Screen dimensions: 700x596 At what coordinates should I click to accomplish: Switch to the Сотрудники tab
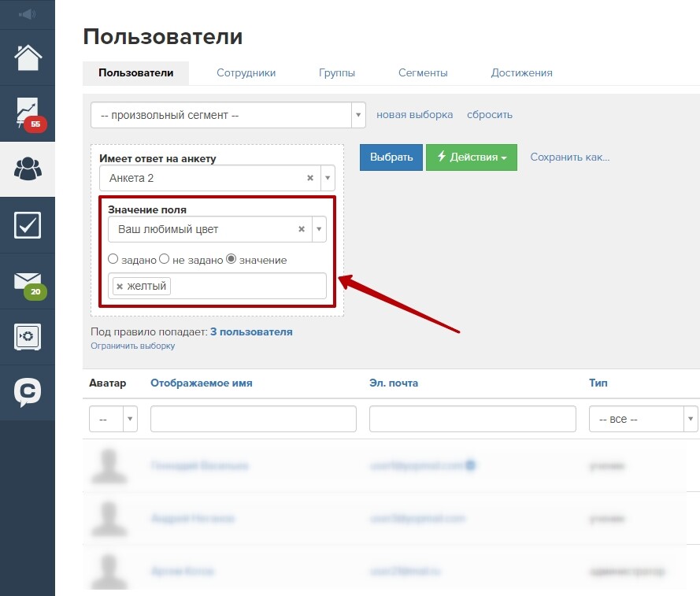[x=246, y=72]
